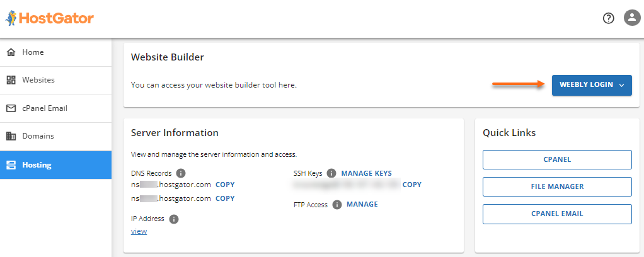Click the 'SSH Keys' label
Image resolution: width=644 pixels, height=257 pixels.
[308, 173]
